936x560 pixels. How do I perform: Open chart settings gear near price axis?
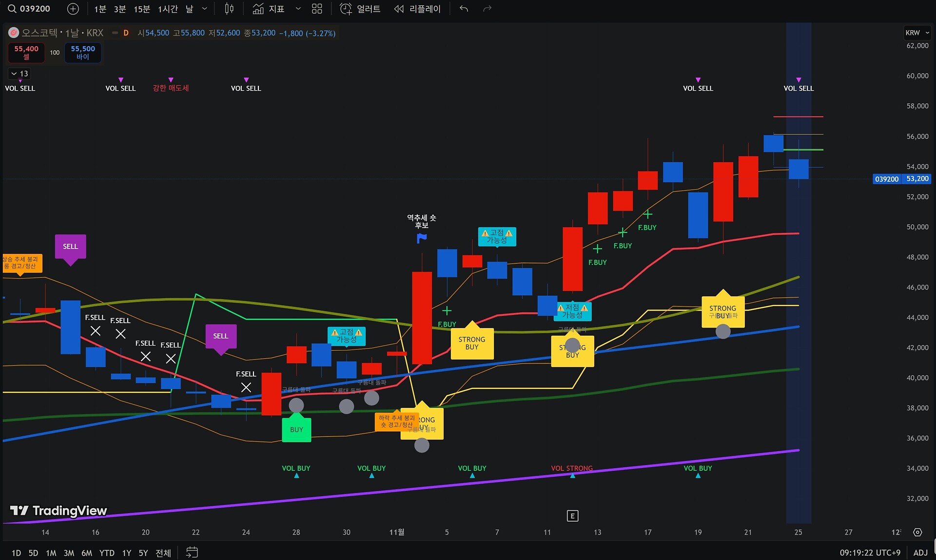coord(917,532)
